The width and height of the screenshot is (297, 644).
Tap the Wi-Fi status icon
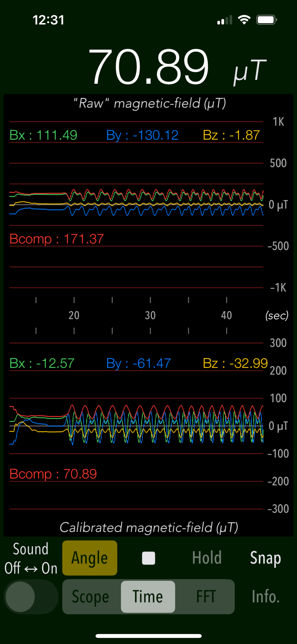tap(244, 20)
